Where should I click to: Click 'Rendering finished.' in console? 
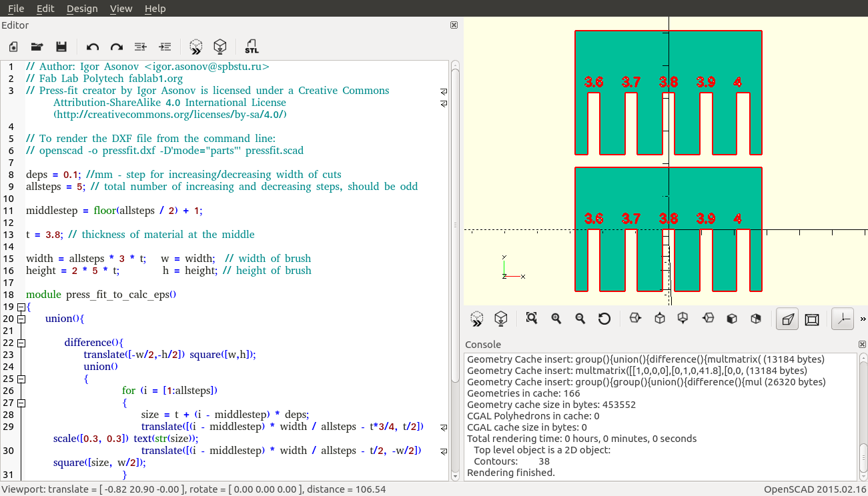pos(511,473)
